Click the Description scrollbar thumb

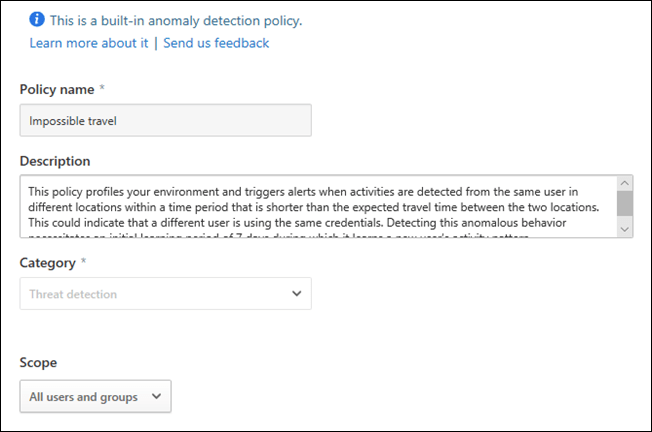pos(624,203)
